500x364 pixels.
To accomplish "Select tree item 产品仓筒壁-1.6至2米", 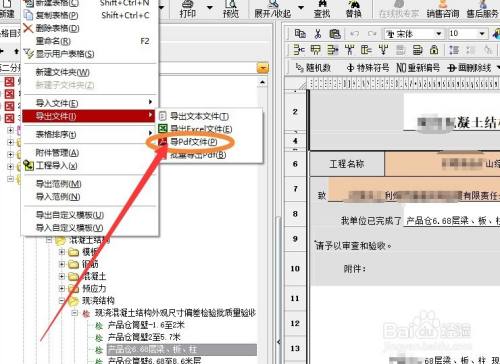I will [146, 325].
